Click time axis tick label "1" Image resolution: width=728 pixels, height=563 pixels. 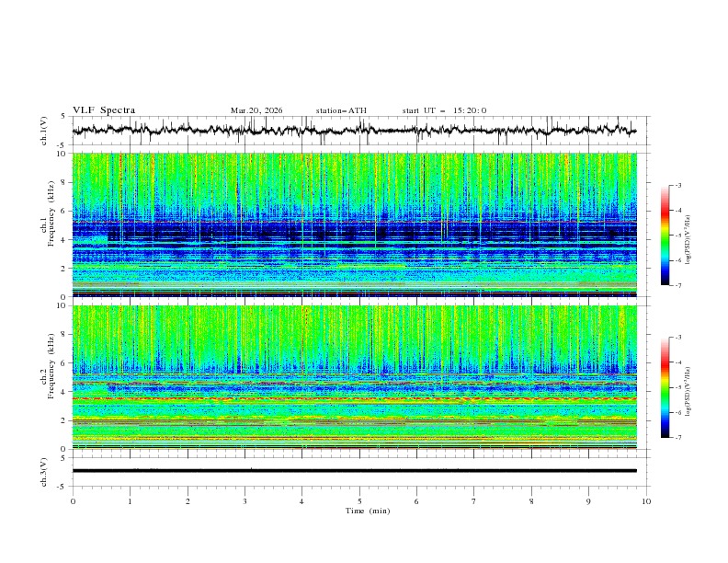tap(131, 501)
